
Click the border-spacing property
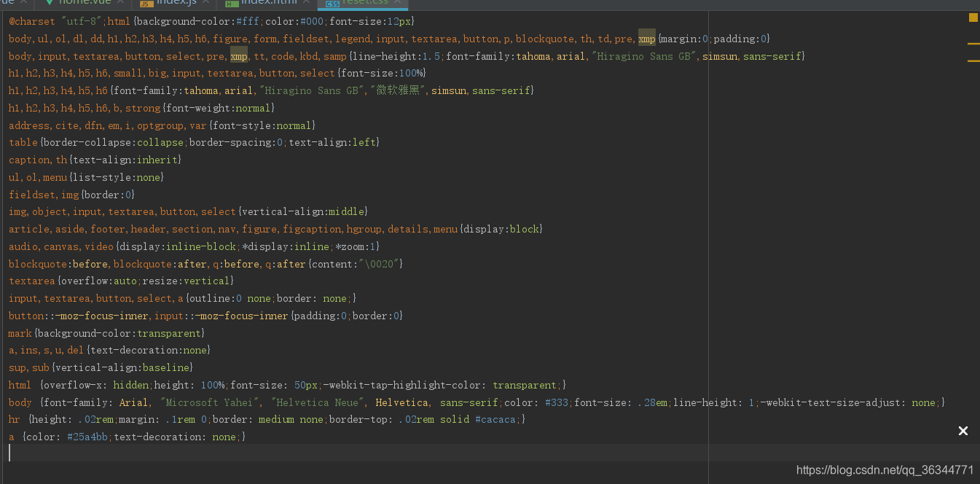[x=230, y=142]
